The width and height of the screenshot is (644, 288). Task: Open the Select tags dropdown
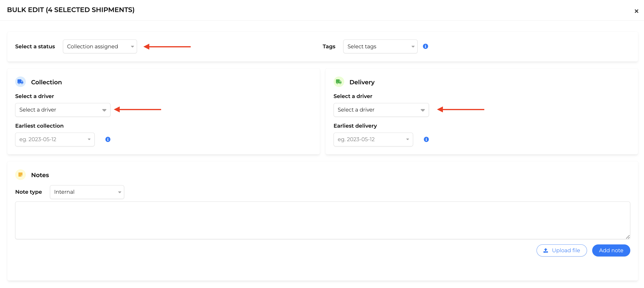(380, 47)
